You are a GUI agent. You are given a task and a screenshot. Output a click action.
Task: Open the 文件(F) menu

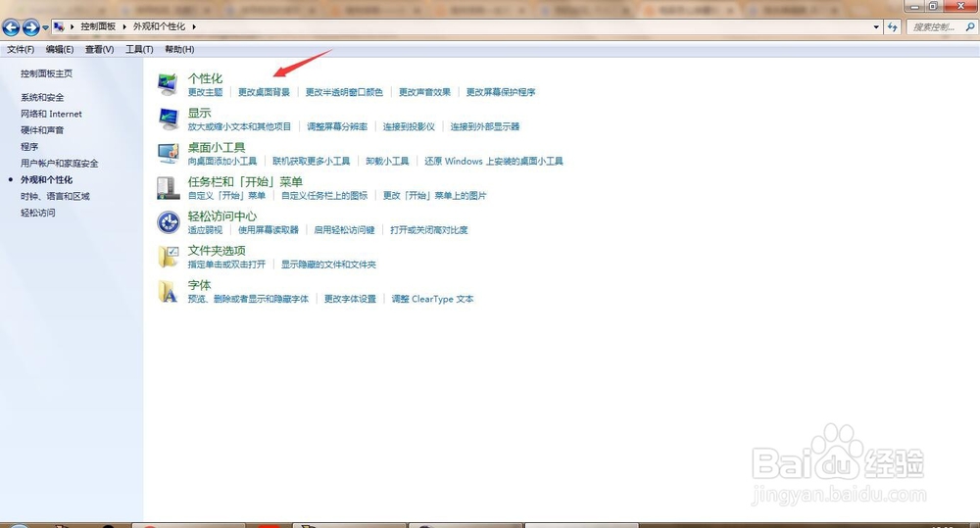(21, 49)
